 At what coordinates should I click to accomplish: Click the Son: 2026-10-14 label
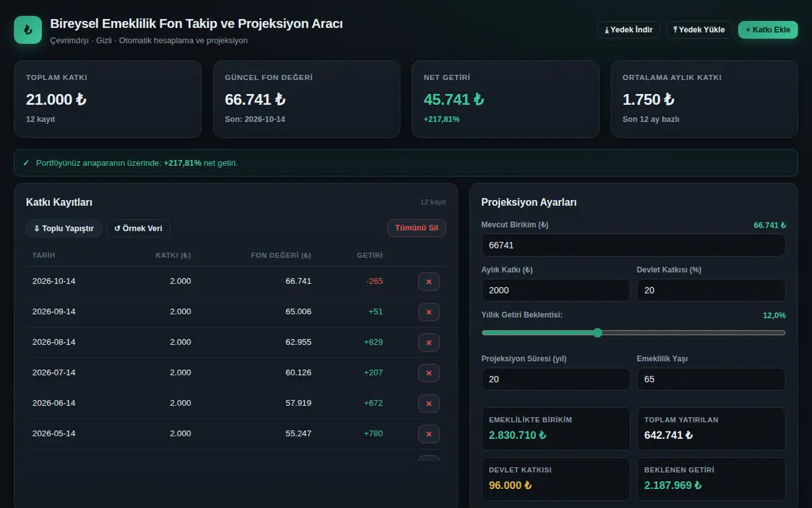(x=255, y=119)
